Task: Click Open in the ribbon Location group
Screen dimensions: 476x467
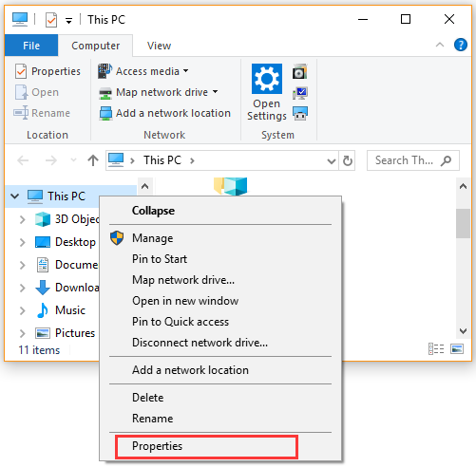Action: pyautogui.click(x=37, y=92)
